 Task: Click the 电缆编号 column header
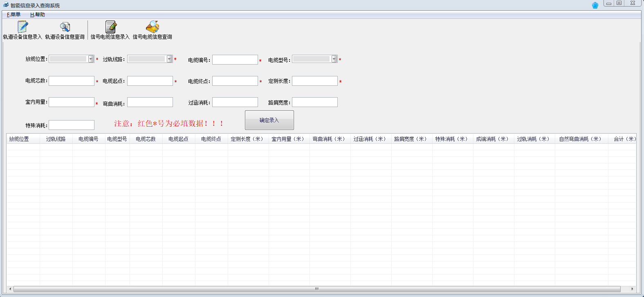[89, 139]
